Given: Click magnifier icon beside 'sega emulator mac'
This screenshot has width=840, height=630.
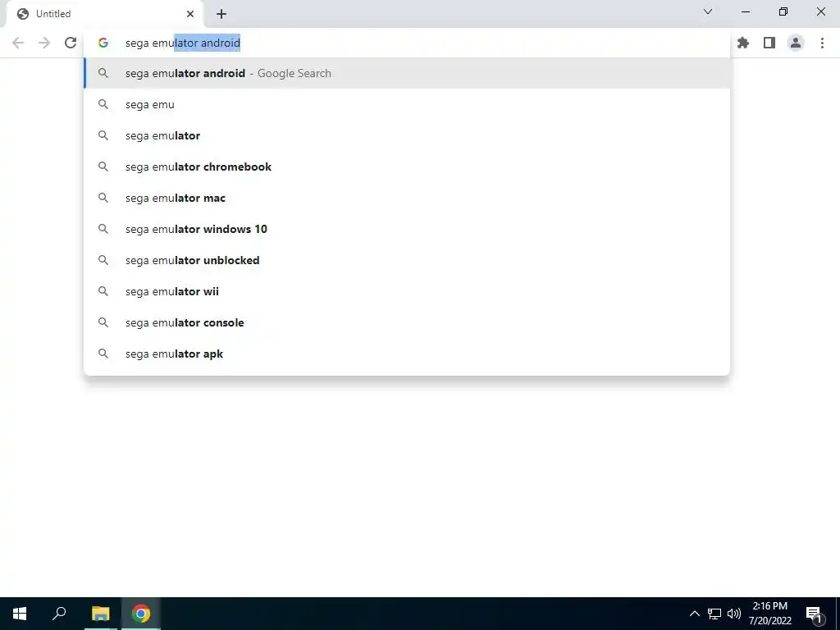Looking at the screenshot, I should click(103, 198).
